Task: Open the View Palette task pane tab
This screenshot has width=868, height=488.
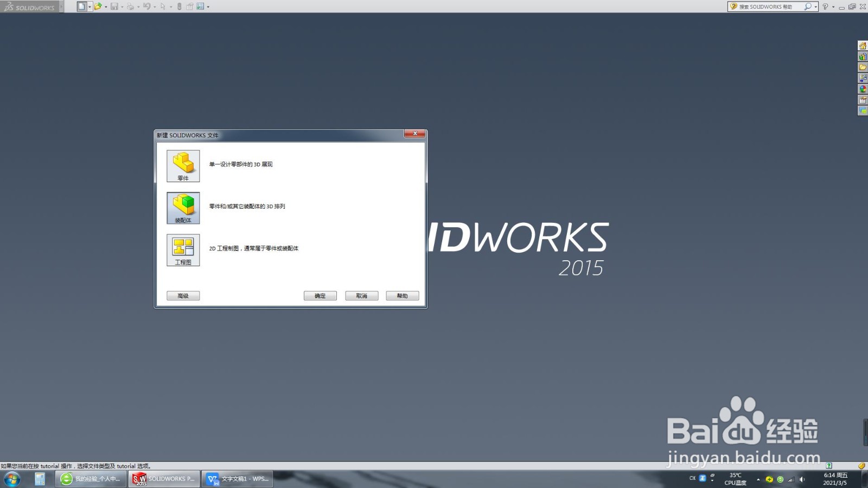Action: (x=863, y=78)
